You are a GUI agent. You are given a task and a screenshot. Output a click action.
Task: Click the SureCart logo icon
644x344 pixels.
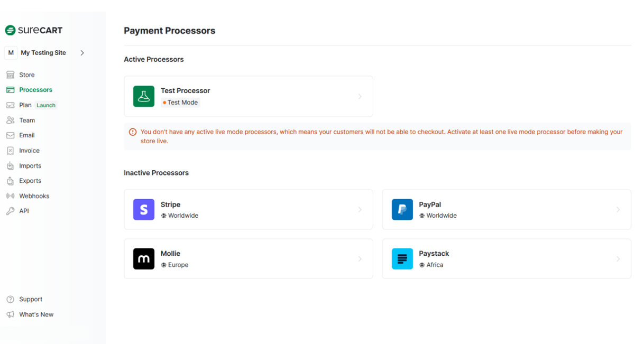point(10,30)
